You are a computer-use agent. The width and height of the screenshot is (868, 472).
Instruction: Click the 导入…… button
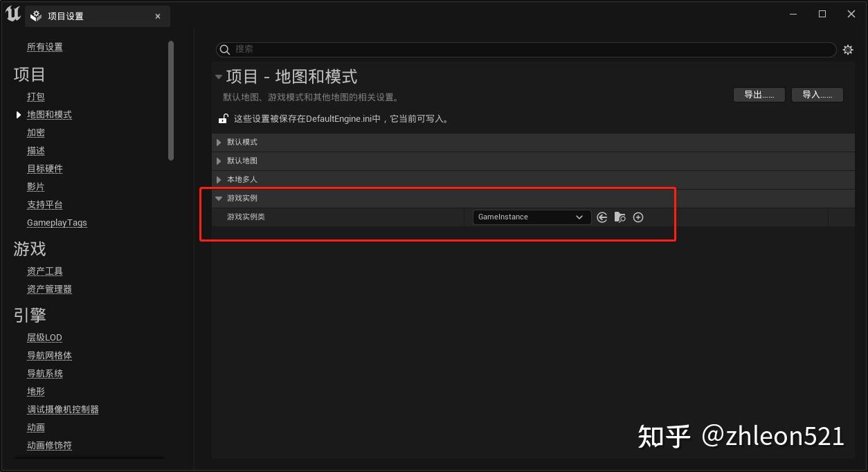817,94
